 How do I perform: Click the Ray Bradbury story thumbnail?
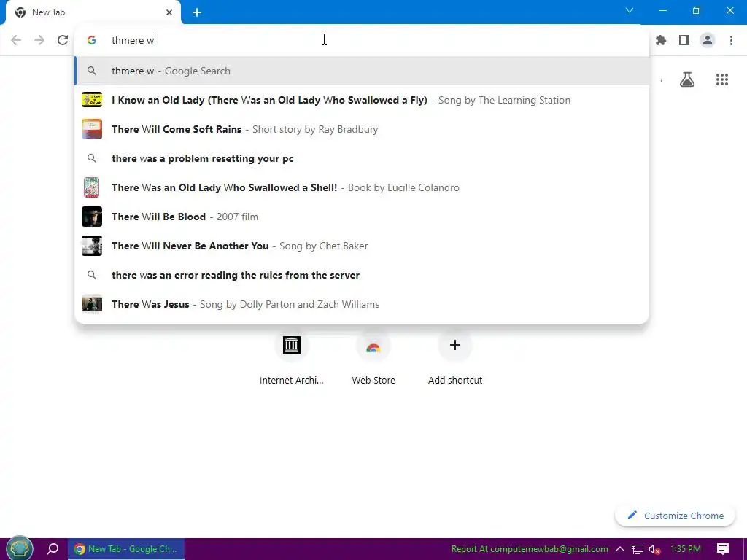[92, 129]
